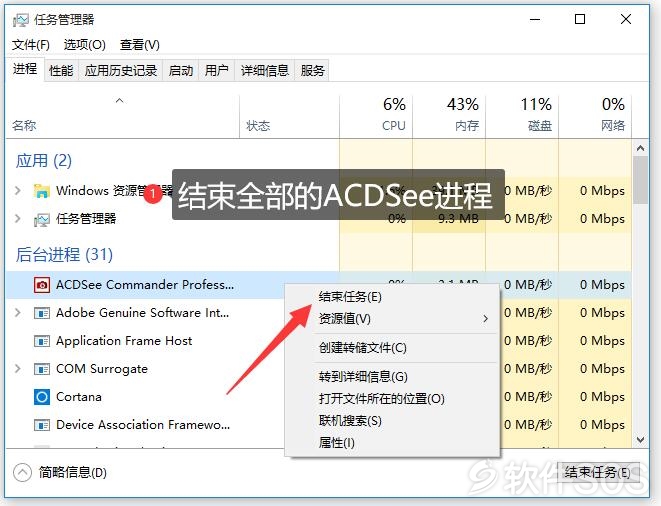Click the 应用 (2) group heading
661x506 pixels.
tap(44, 161)
